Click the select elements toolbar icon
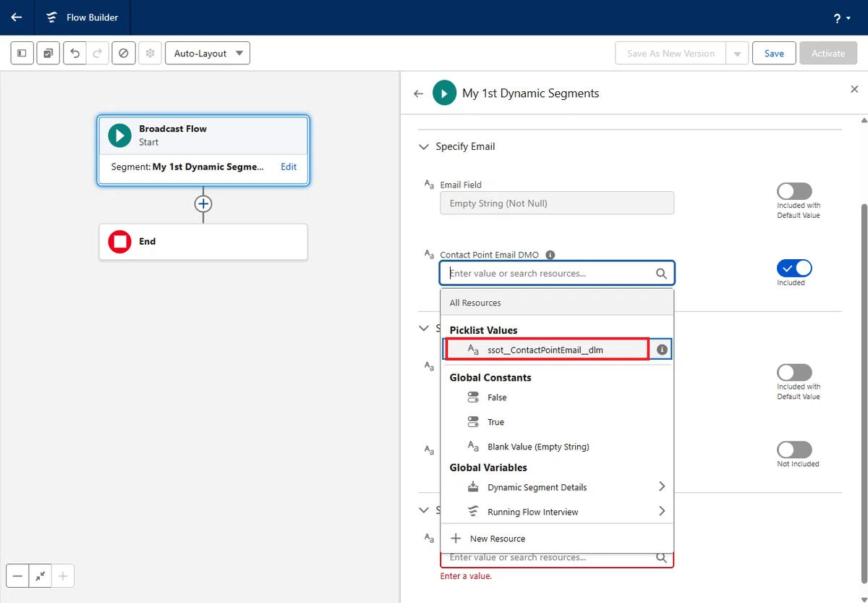Viewport: 868px width, 603px height. pos(48,54)
